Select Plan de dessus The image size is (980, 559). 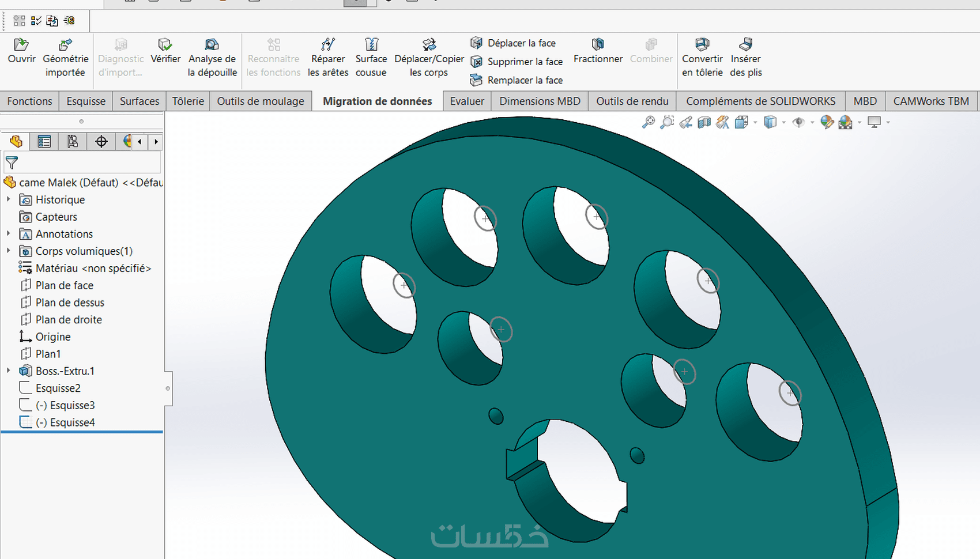click(x=62, y=303)
